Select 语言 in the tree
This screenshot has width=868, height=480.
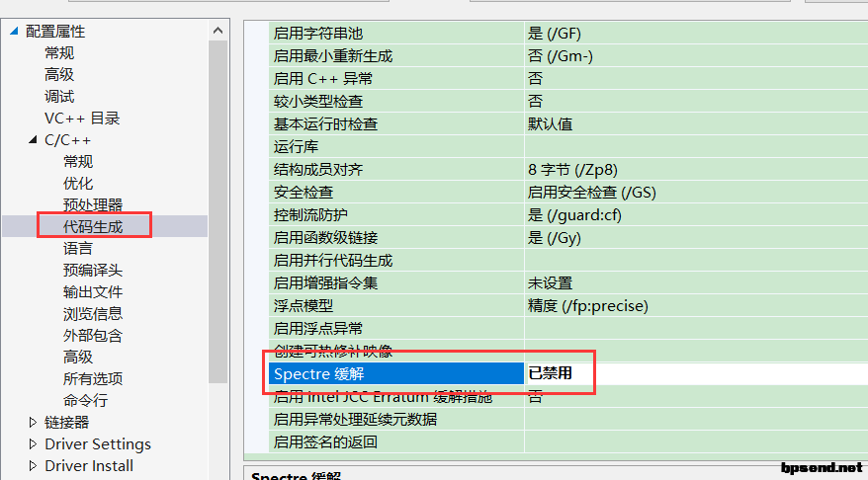78,248
